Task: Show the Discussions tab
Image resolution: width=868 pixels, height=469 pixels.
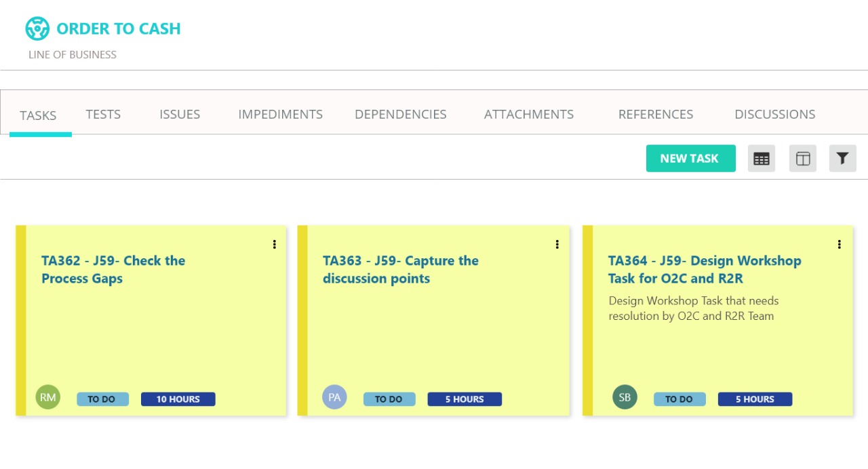Action: (x=774, y=115)
